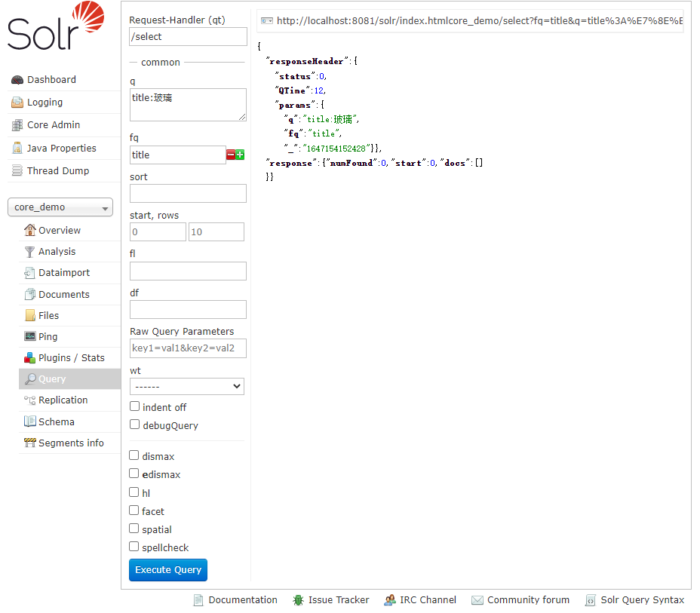Remove the fq row with red minus
Viewport: 700px width, 613px height.
(x=231, y=155)
